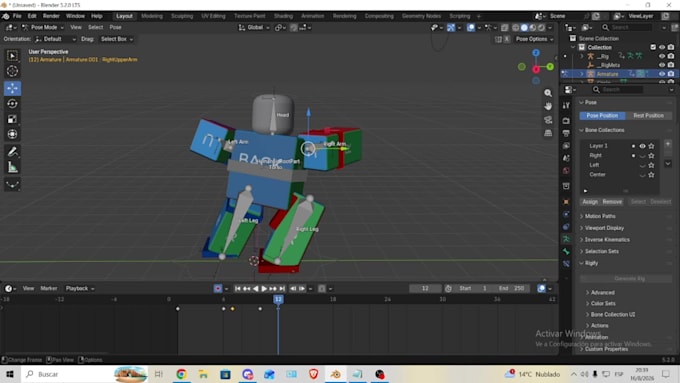Image resolution: width=680 pixels, height=383 pixels.
Task: Open the Drag Select Box dropdown
Action: 117,39
